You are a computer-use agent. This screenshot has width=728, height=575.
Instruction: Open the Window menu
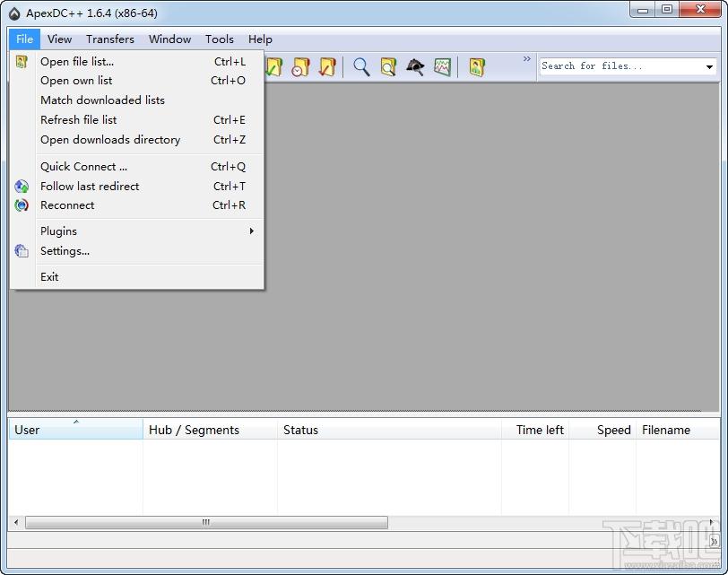tap(170, 39)
